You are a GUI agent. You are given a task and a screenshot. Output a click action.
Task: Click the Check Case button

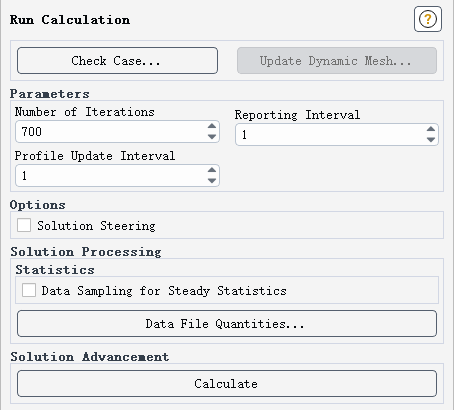117,61
